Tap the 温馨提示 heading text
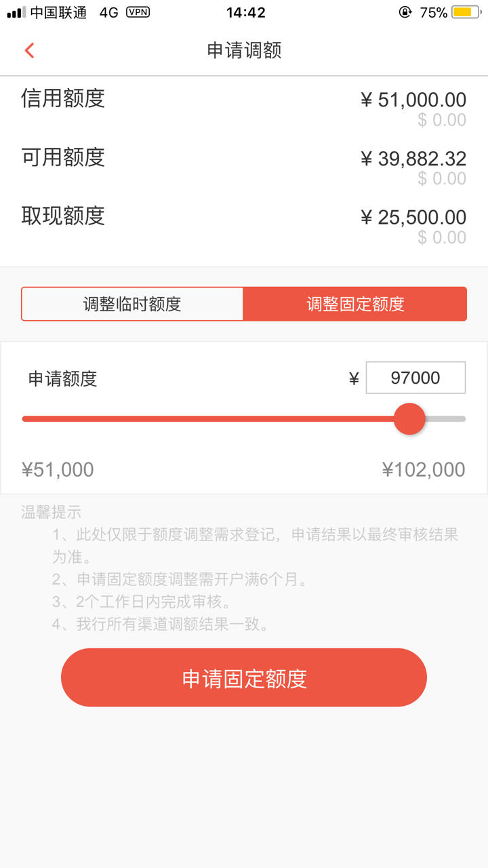The height and width of the screenshot is (868, 488). coord(52,513)
